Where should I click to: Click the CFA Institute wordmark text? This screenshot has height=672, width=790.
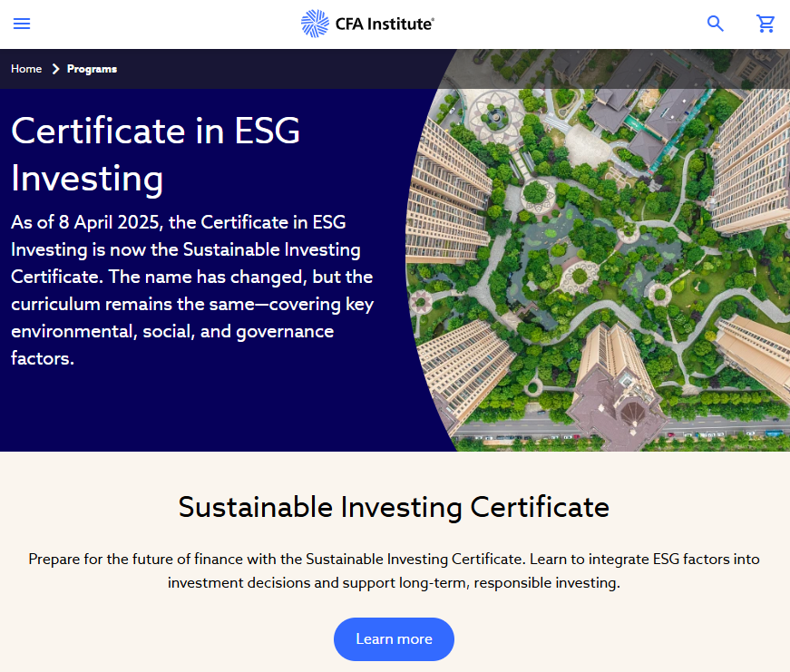pyautogui.click(x=383, y=24)
